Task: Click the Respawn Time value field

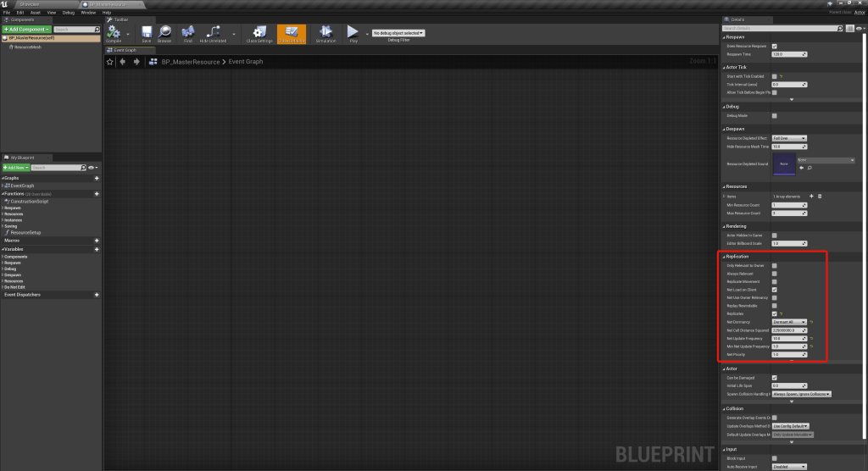Action: 789,54
